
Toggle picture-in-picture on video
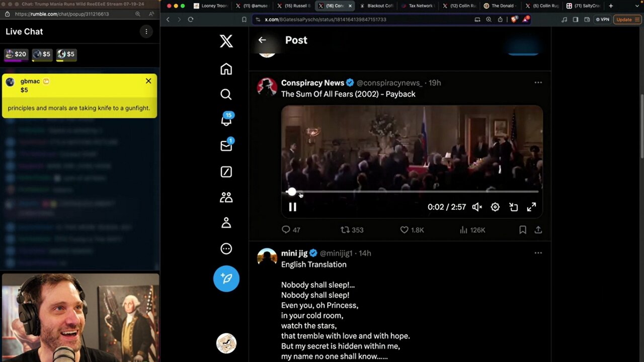[x=513, y=207]
